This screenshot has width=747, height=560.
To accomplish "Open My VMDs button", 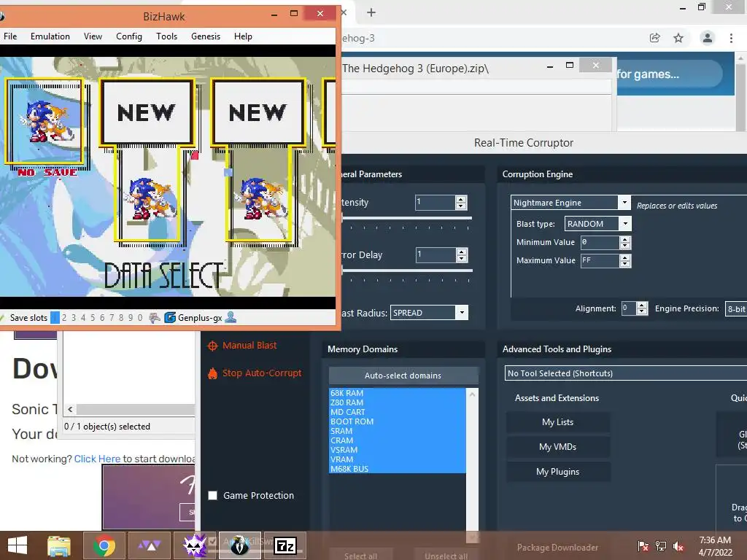I will [x=558, y=447].
